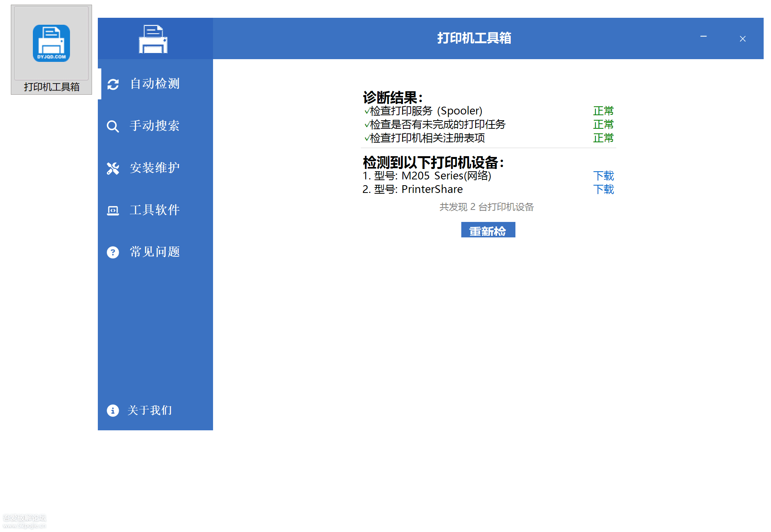Go to the 关于我们 page
The width and height of the screenshot is (771, 532).
pyautogui.click(x=150, y=411)
